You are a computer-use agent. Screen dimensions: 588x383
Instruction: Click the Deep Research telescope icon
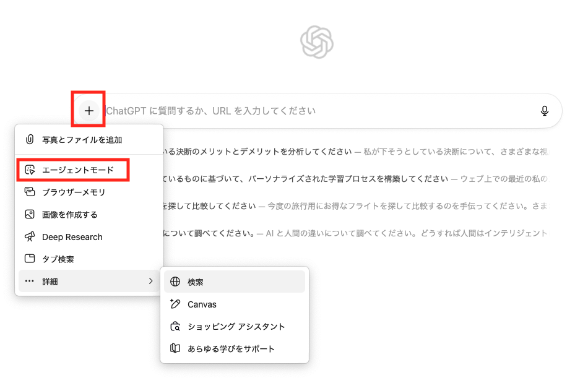[29, 237]
